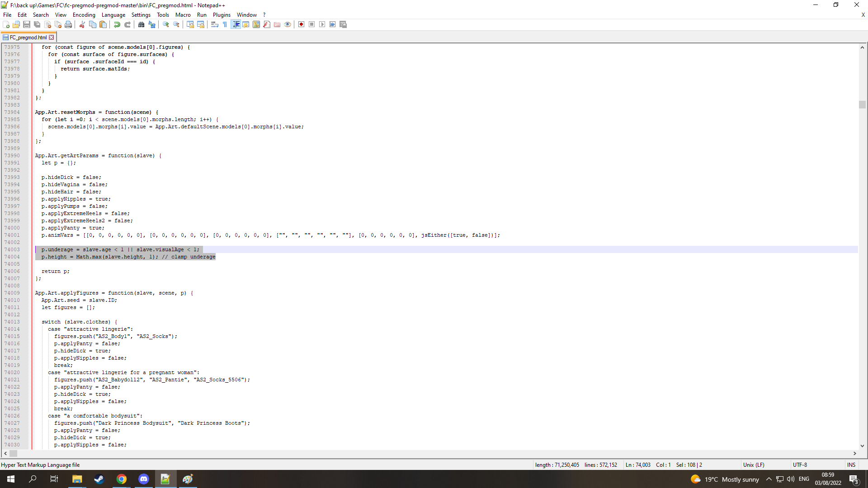Toggle Show all characters pilcrow button
This screenshot has width=868, height=488.
[x=225, y=24]
